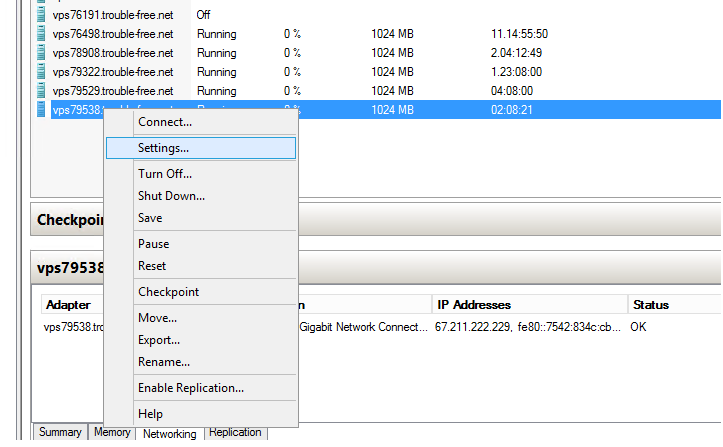Click the OK status cell
This screenshot has width=723, height=447.
[x=638, y=327]
